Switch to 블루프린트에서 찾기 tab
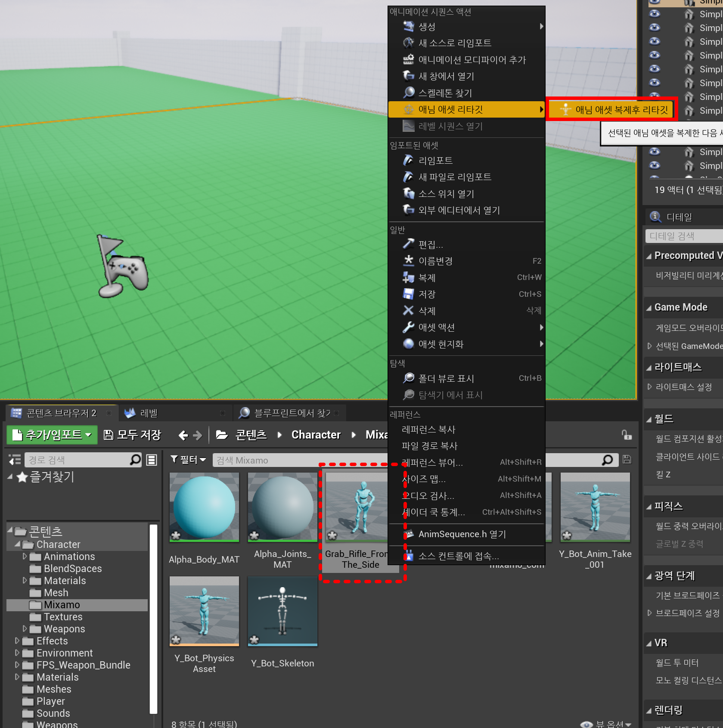 point(292,413)
